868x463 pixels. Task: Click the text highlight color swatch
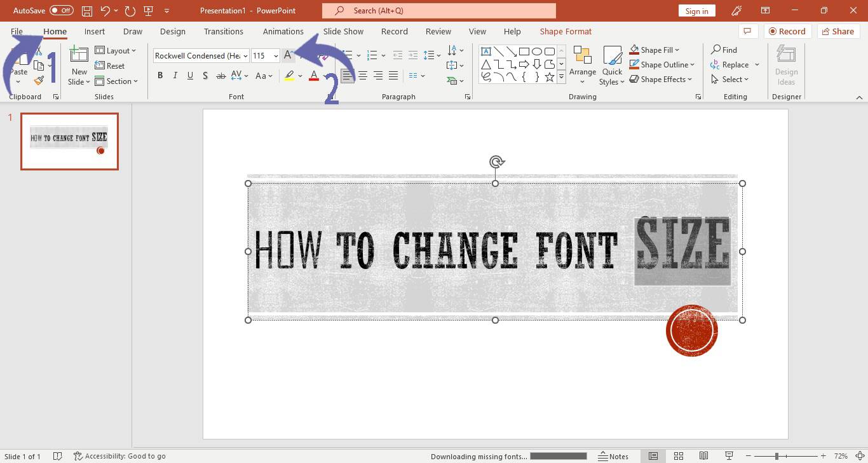pyautogui.click(x=289, y=76)
